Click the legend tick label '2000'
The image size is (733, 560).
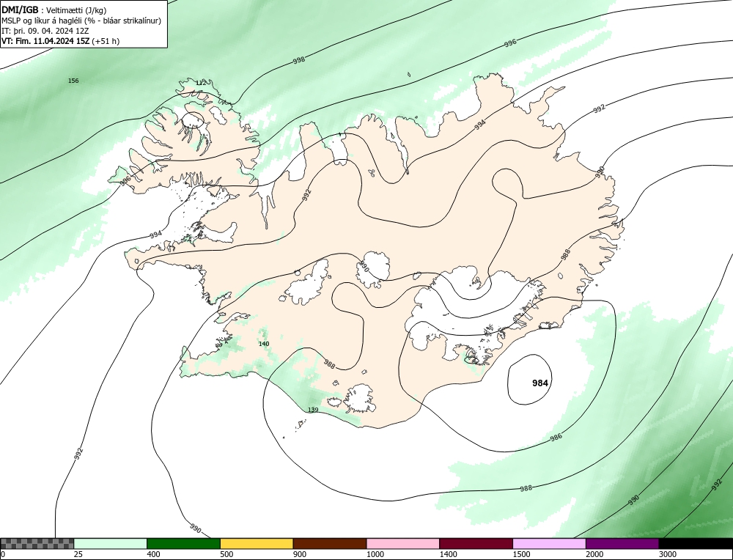click(594, 554)
